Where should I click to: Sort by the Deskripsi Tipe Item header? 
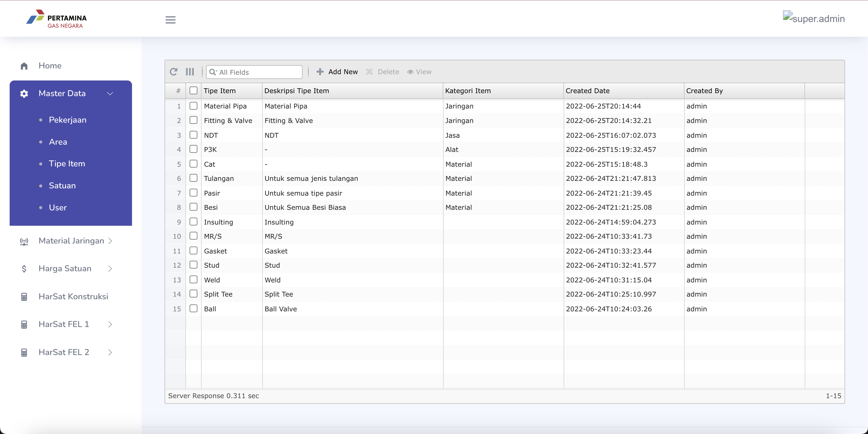(x=352, y=91)
